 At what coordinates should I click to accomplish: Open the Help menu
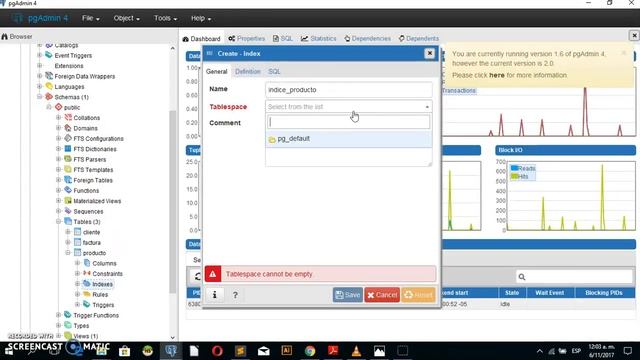coord(200,18)
